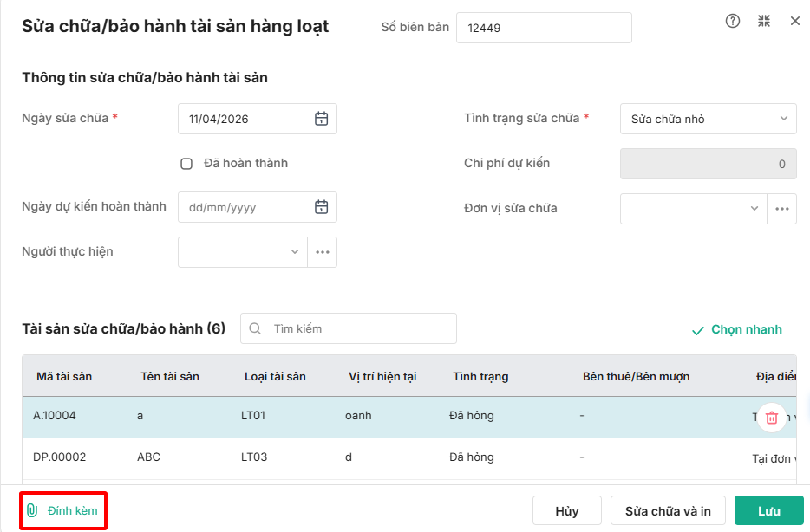810x532 pixels.
Task: Click the paperclip Đính kèm icon
Action: [32, 510]
